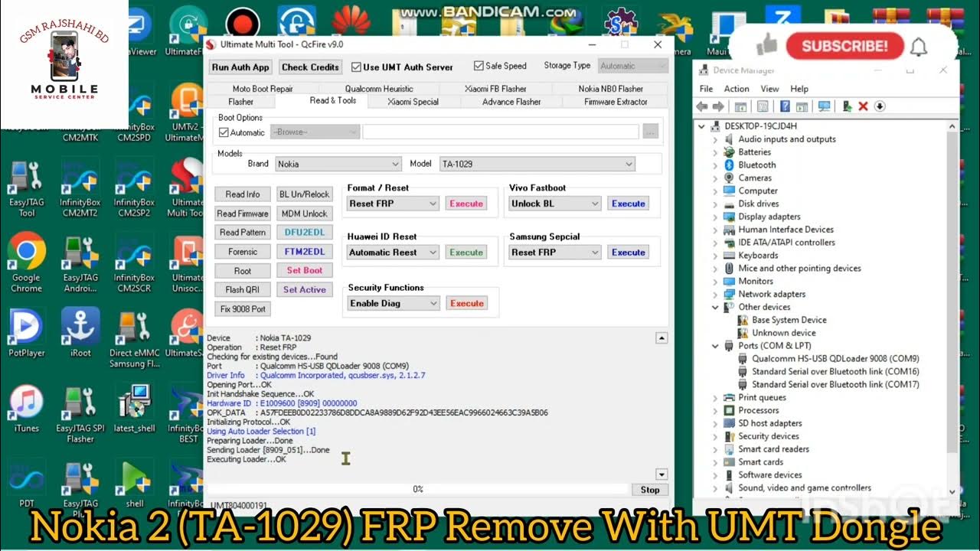Viewport: 980px width, 551px height.
Task: Open InfinityBox CM2SP2 desktop icon
Action: click(x=134, y=187)
